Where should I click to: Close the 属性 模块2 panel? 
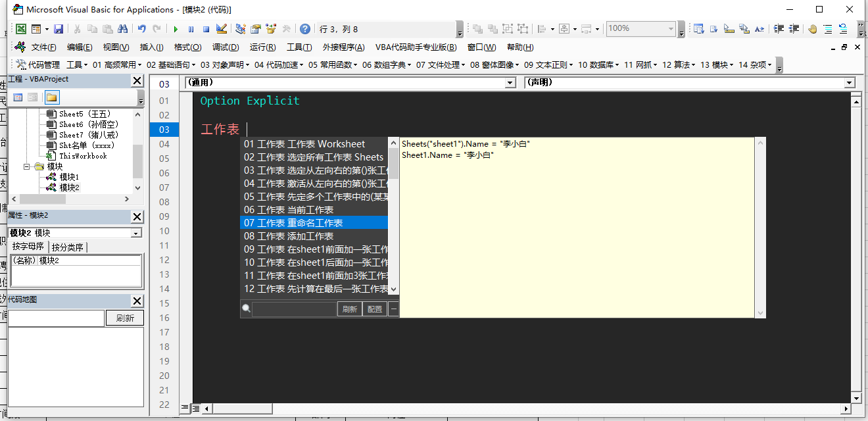click(137, 216)
